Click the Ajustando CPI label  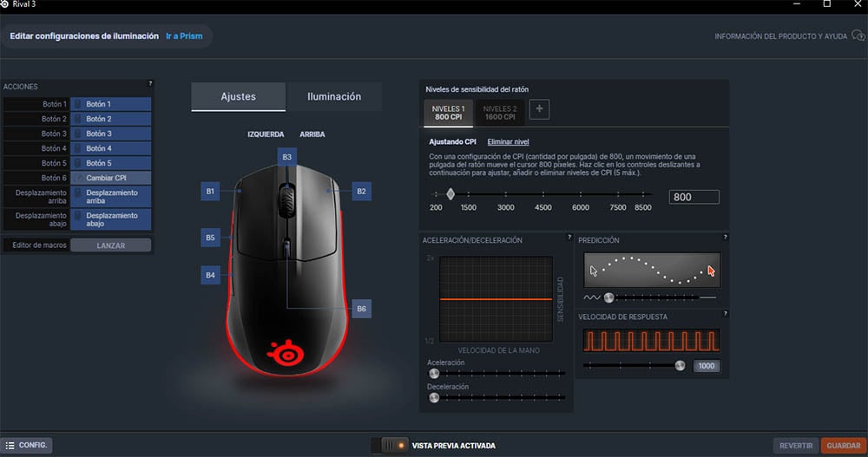452,141
